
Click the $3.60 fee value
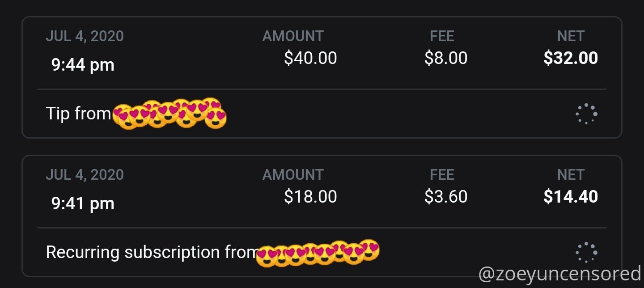[x=446, y=197]
